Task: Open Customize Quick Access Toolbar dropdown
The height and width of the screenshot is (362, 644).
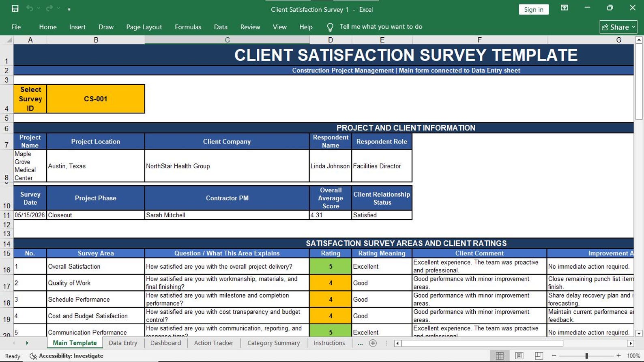Action: 69,9
